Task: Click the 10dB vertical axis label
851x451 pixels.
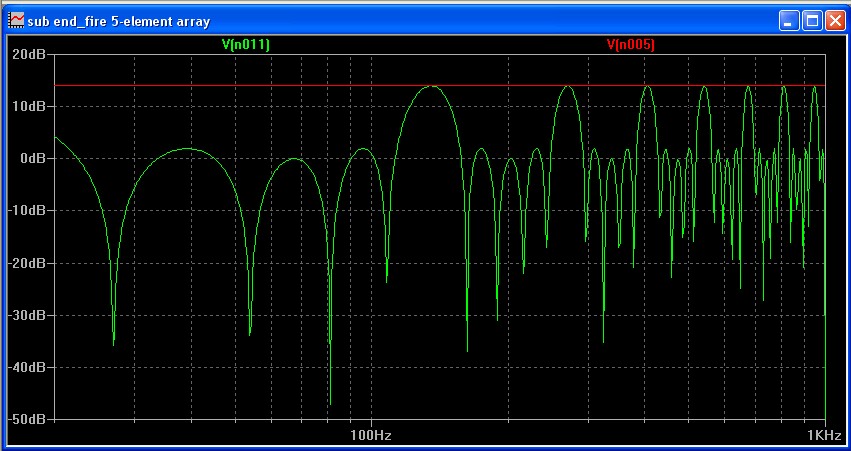Action: click(28, 106)
